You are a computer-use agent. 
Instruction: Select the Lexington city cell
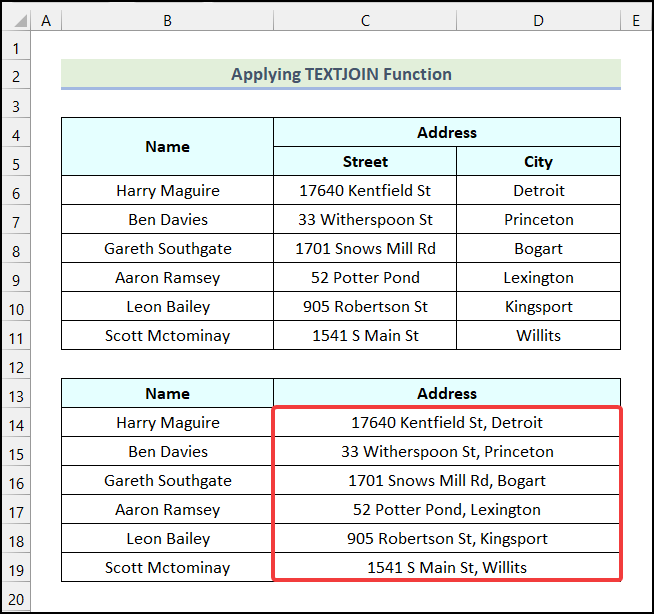tap(538, 277)
